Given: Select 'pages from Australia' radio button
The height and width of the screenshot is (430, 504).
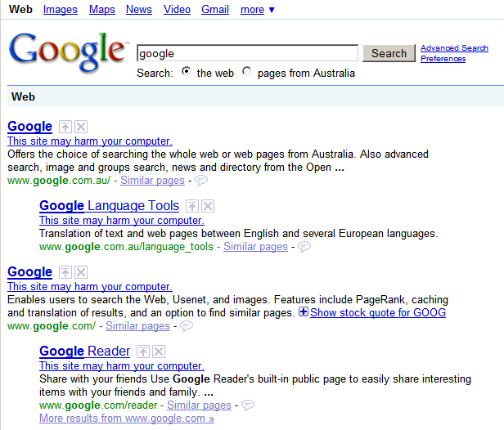Looking at the screenshot, I should pos(247,71).
